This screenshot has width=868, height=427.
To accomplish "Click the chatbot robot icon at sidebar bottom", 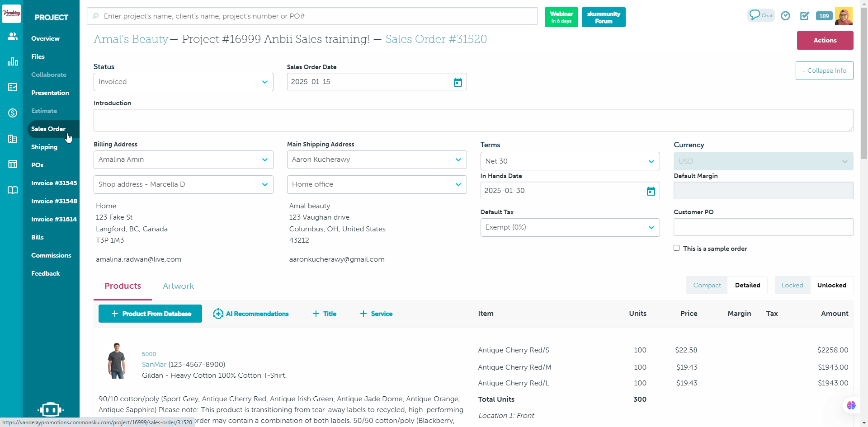I will (51, 409).
